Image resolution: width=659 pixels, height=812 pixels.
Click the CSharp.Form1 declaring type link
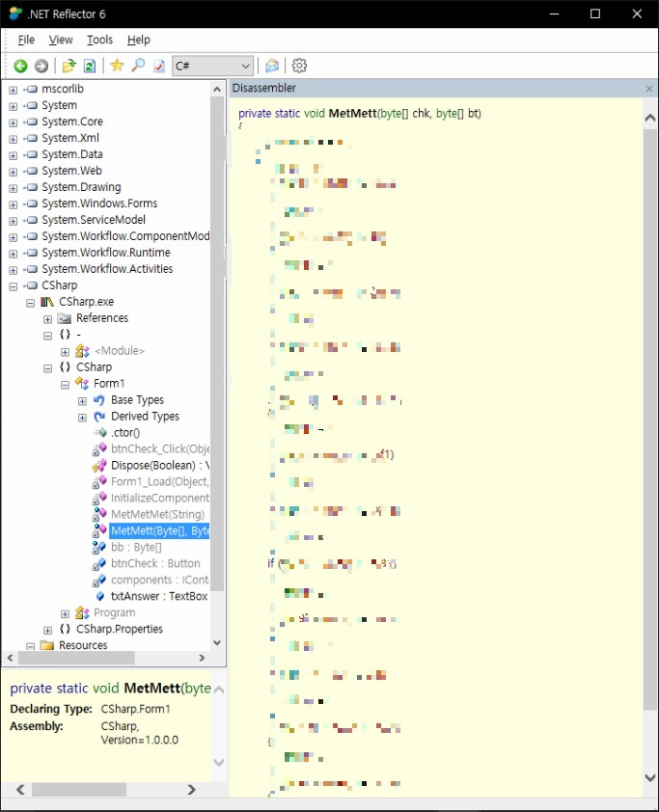tap(136, 709)
